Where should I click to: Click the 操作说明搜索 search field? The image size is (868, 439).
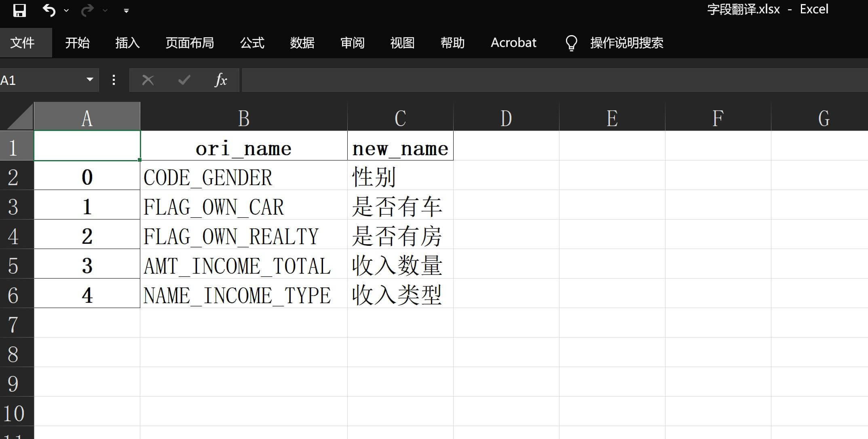point(626,42)
